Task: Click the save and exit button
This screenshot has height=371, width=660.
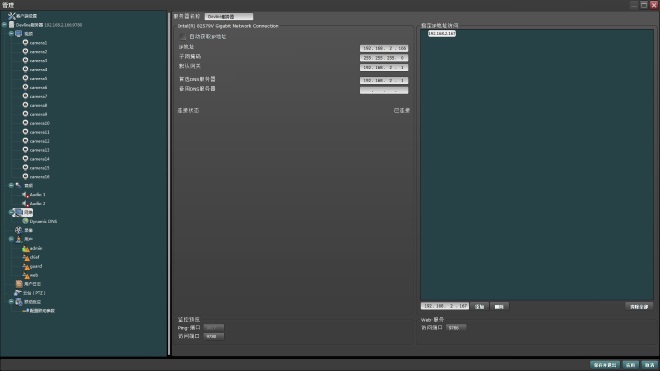Action: coord(605,365)
